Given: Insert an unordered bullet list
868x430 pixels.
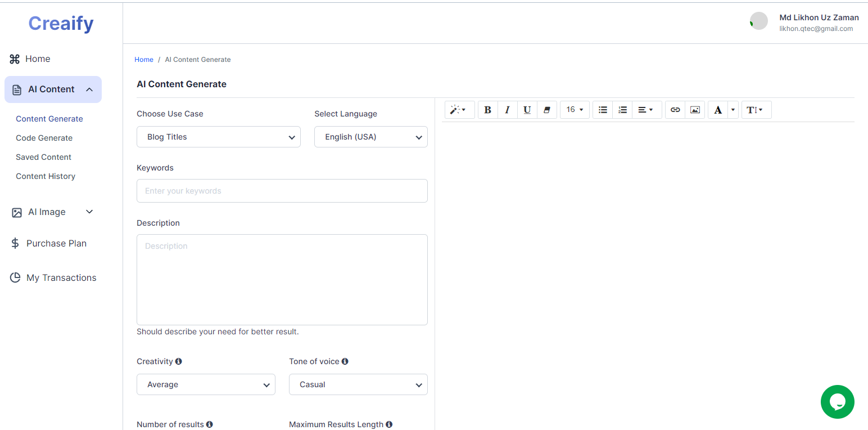Looking at the screenshot, I should click(603, 110).
